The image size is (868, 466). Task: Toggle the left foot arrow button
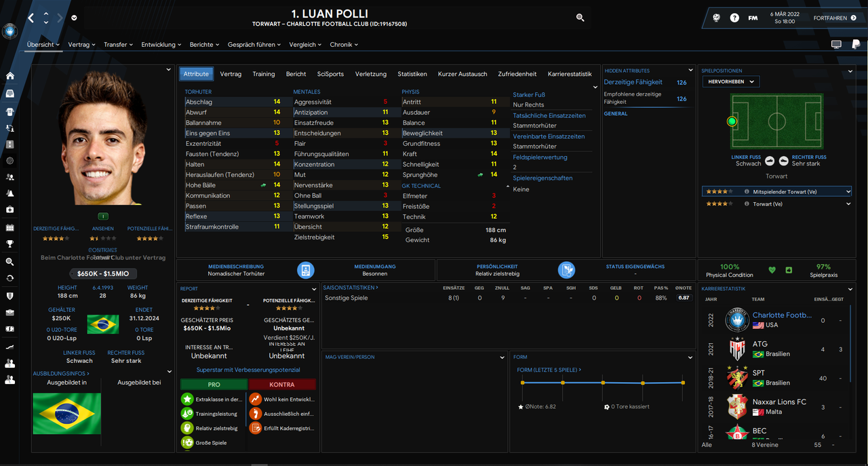[770, 161]
